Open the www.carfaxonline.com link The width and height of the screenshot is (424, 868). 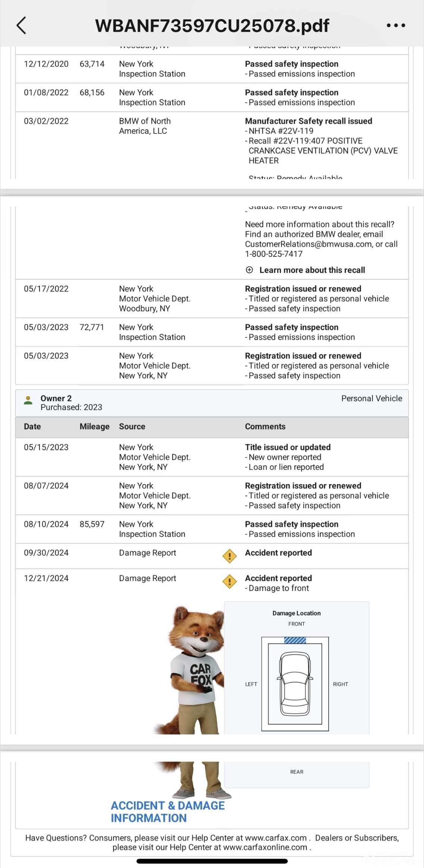tap(265, 847)
